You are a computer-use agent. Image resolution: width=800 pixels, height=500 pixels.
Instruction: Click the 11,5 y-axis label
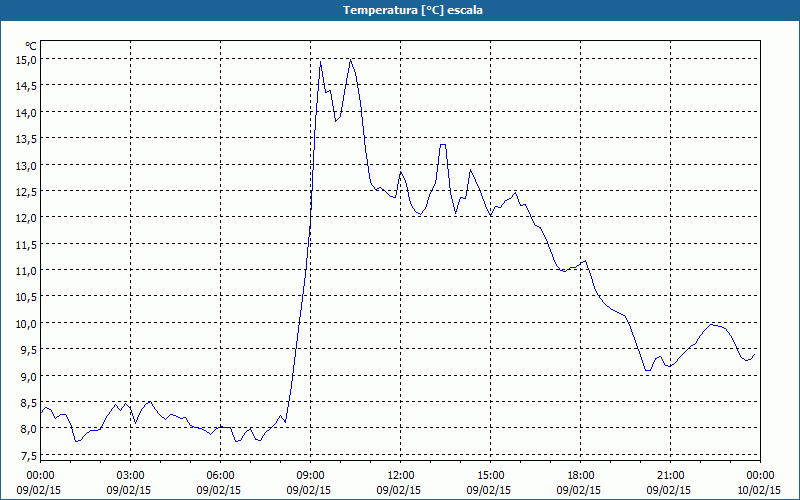26,245
